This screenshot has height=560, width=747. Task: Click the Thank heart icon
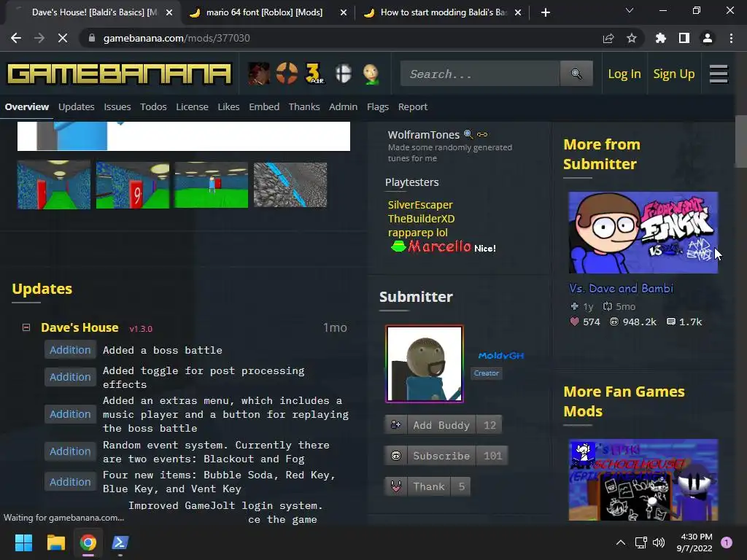coord(396,486)
